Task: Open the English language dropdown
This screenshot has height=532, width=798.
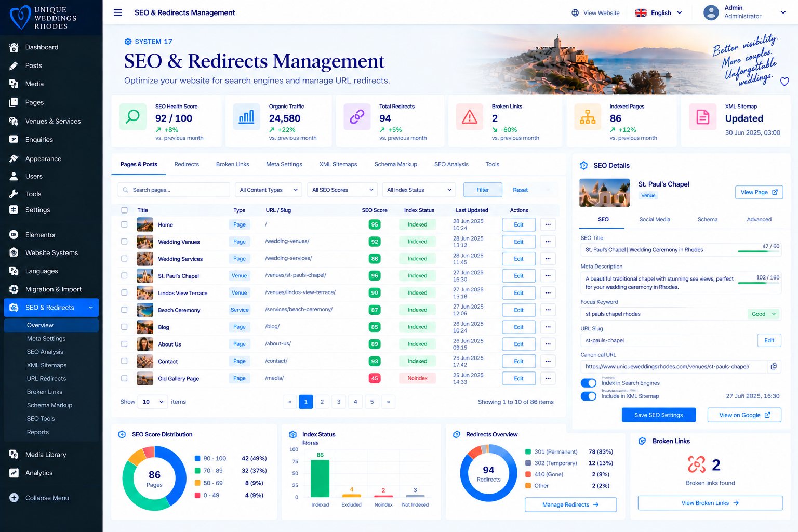Action: pyautogui.click(x=659, y=13)
